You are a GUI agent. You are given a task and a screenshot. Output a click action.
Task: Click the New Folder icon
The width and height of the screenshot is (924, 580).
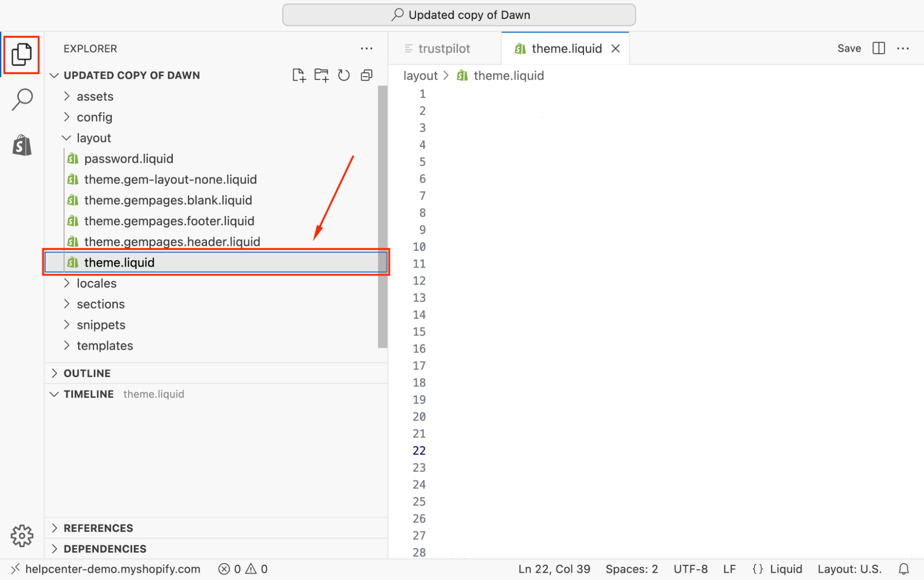click(x=321, y=75)
